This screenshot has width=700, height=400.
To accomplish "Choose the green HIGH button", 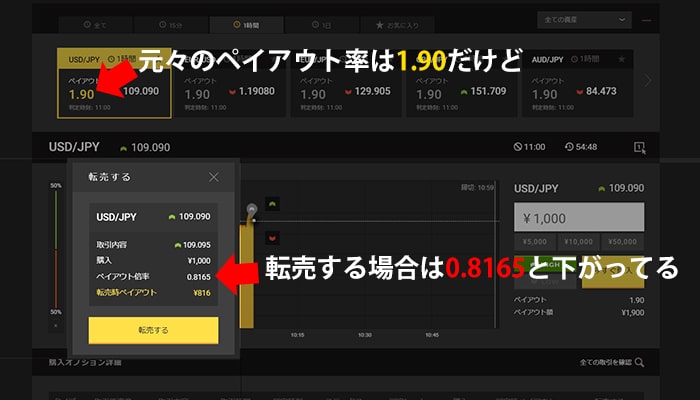I will 546,264.
